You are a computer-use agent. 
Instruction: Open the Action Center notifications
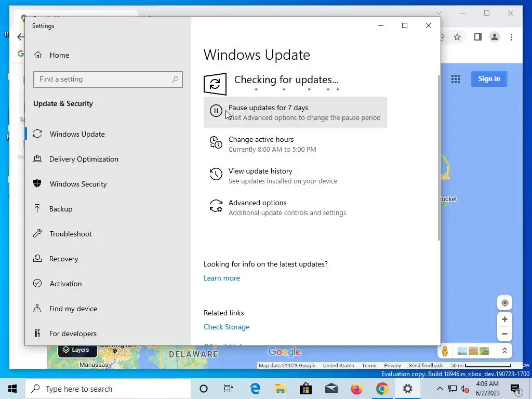pos(515,389)
